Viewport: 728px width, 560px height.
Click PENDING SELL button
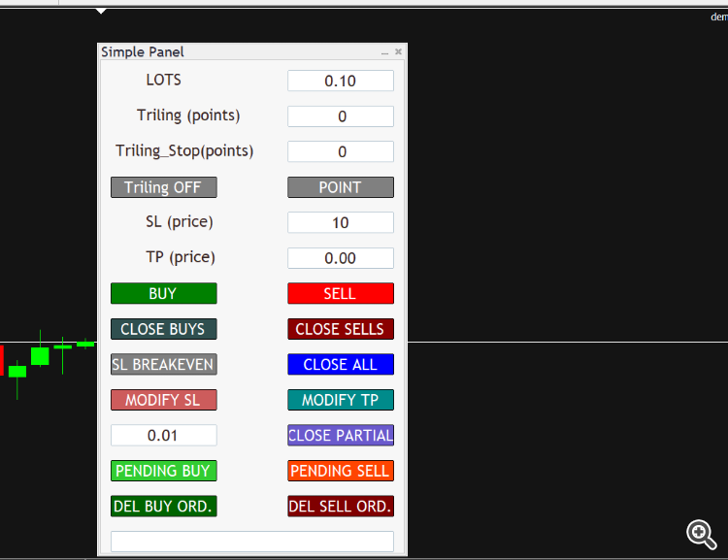(341, 471)
